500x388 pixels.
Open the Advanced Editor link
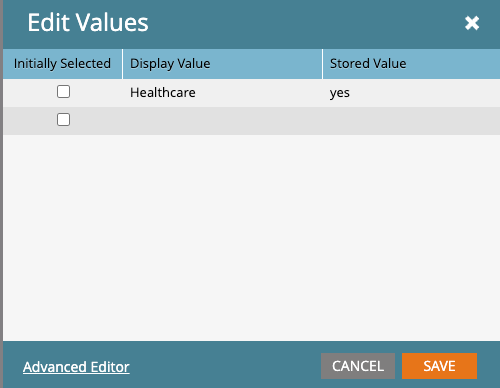76,367
